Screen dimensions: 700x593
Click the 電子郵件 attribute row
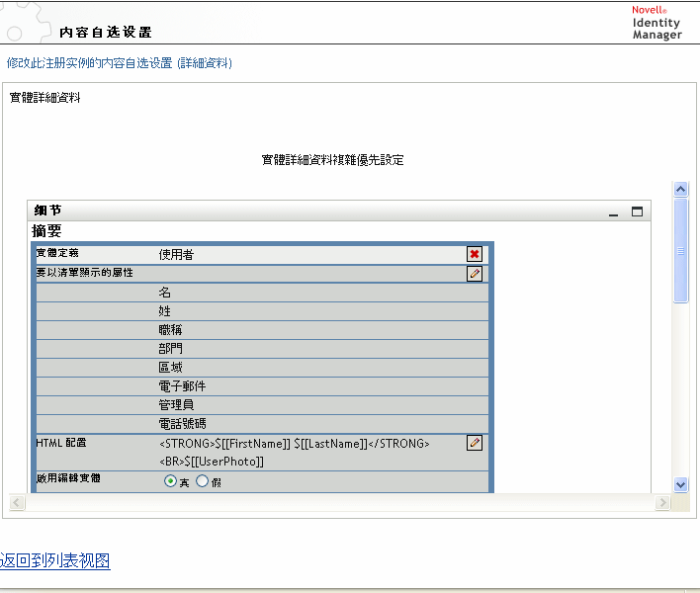click(262, 386)
